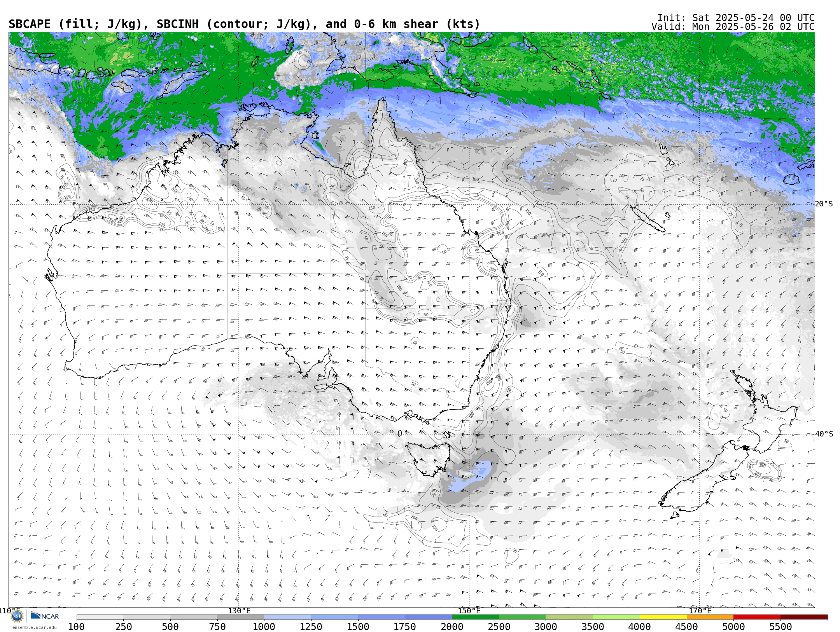Click the 1250 colorbar tick label
This screenshot has height=632, width=840.
click(311, 627)
